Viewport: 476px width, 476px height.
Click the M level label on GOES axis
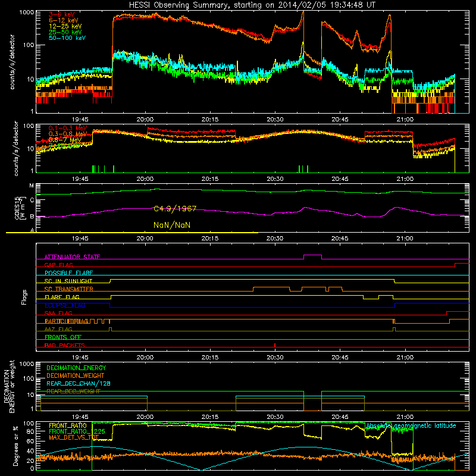coord(32,186)
